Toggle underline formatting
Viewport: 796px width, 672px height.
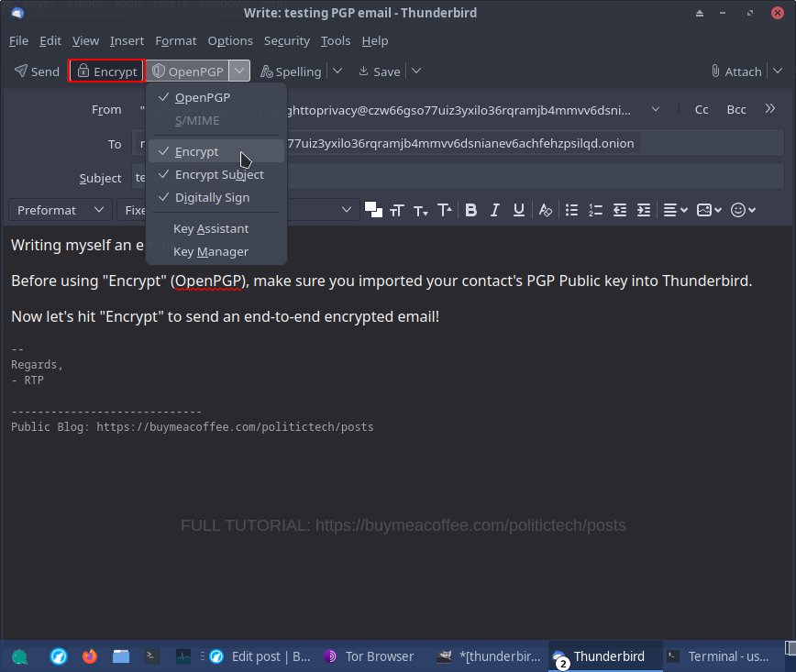518,210
